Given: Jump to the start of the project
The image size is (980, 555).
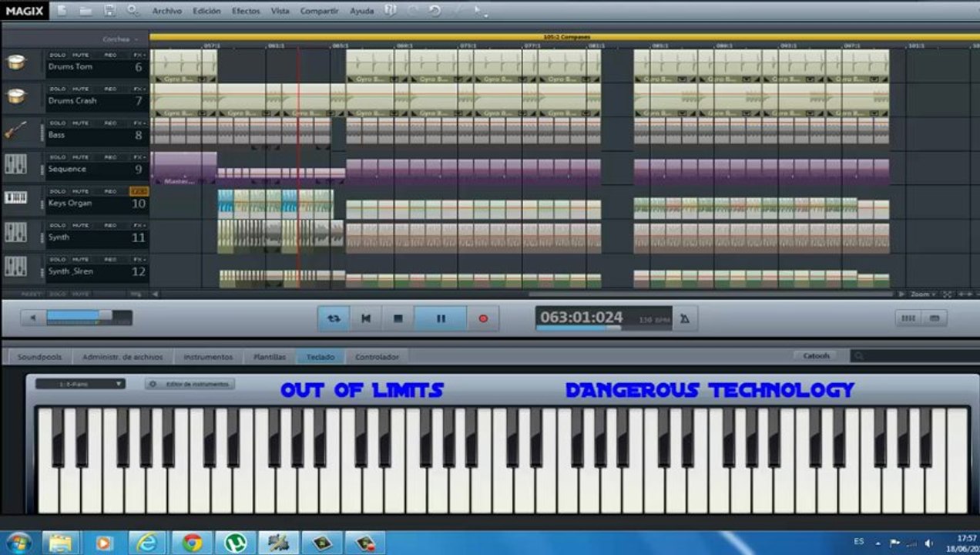Looking at the screenshot, I should tap(366, 318).
